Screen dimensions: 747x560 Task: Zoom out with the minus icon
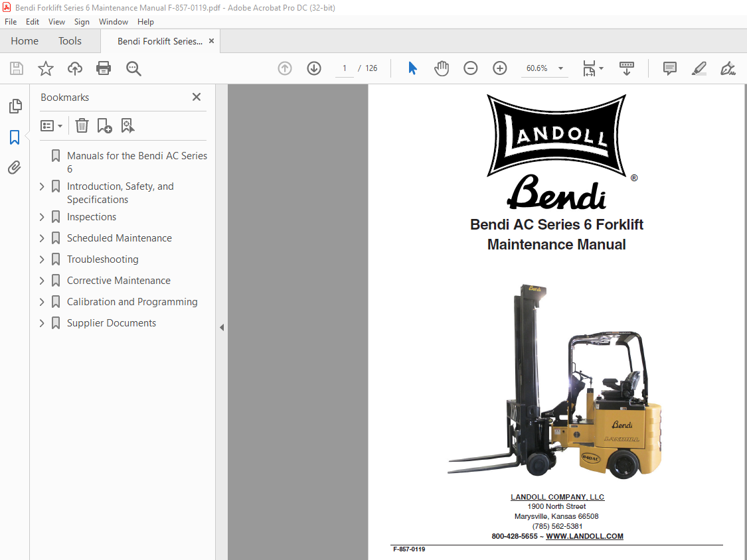click(471, 68)
